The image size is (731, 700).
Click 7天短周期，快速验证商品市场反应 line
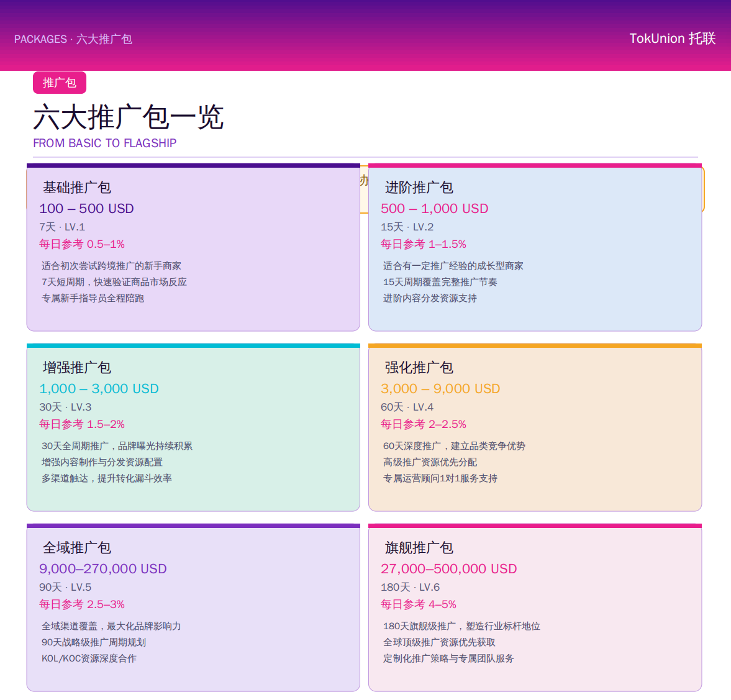pos(114,282)
